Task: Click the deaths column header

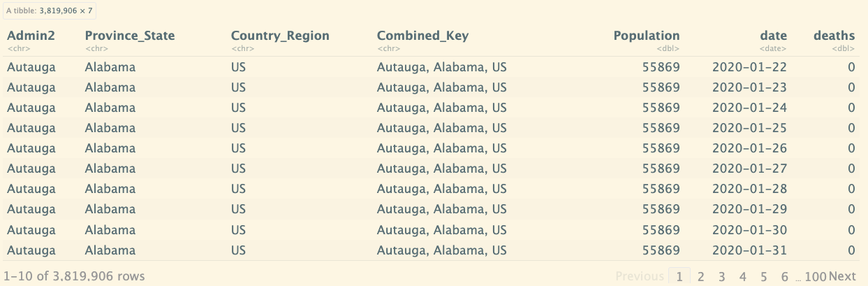Action: click(x=834, y=36)
